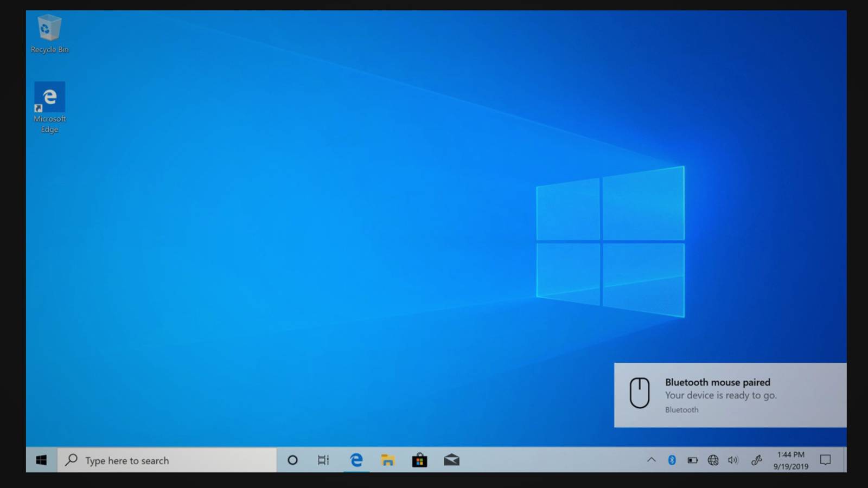868x488 pixels.
Task: Select the Recycle Bin desktop icon
Action: pos(49,35)
